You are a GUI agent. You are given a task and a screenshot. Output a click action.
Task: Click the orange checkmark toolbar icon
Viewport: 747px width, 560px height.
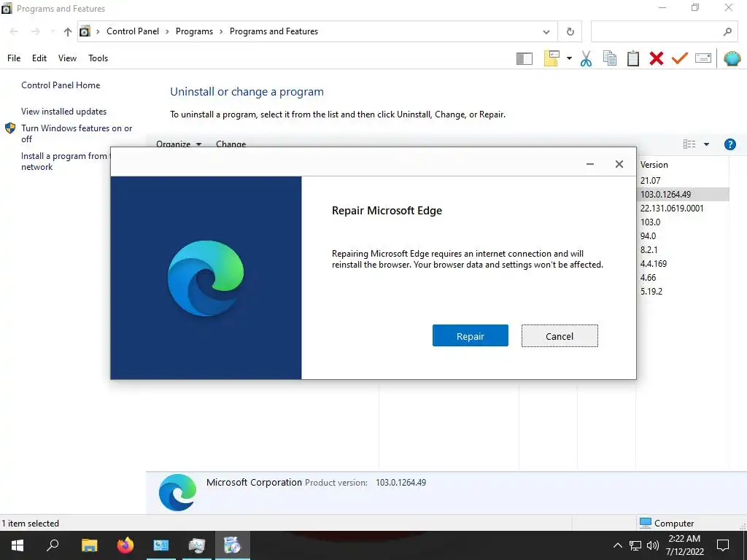[x=680, y=58]
